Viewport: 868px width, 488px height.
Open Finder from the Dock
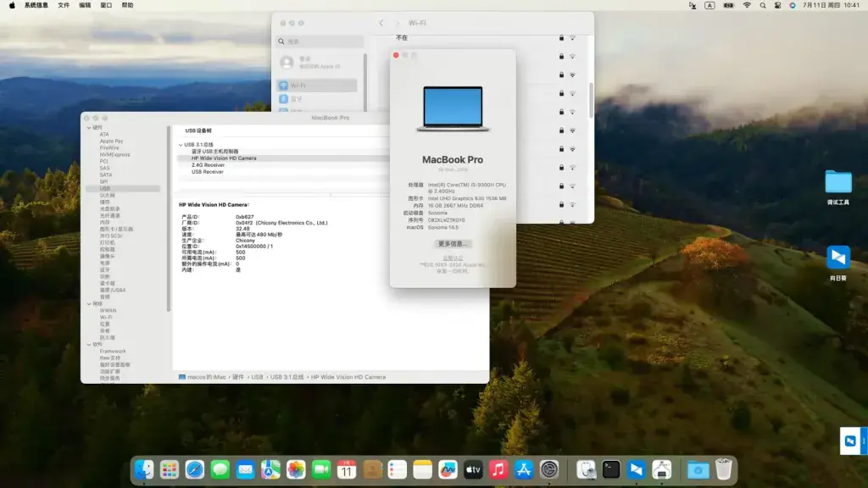[x=144, y=469]
